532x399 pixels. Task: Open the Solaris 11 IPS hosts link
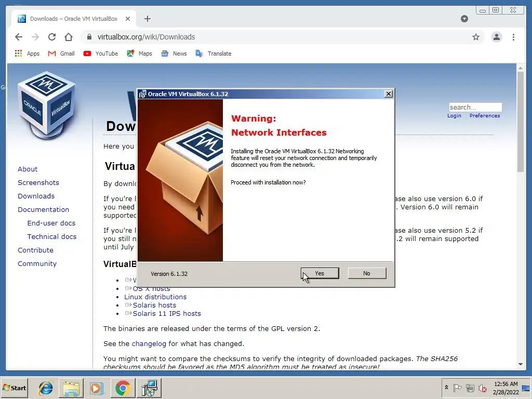coord(167,313)
